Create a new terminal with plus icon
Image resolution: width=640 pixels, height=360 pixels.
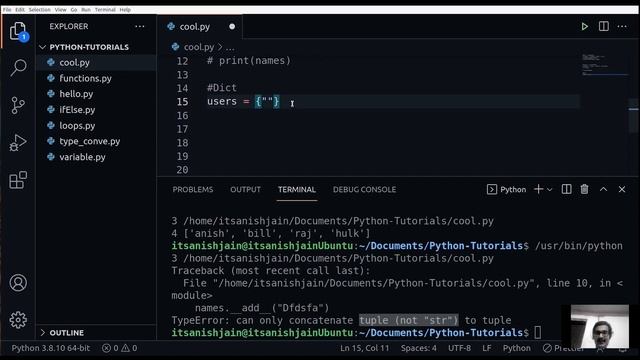(x=538, y=189)
